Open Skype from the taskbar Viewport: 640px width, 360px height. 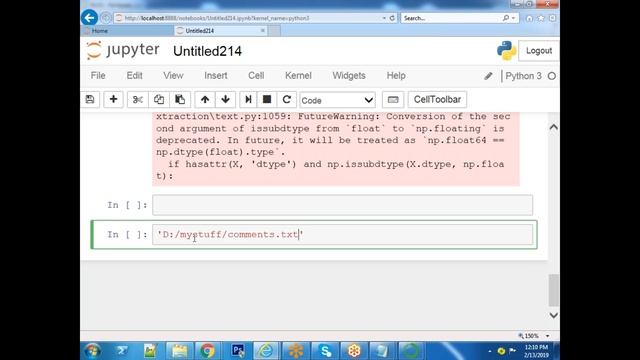[325, 351]
